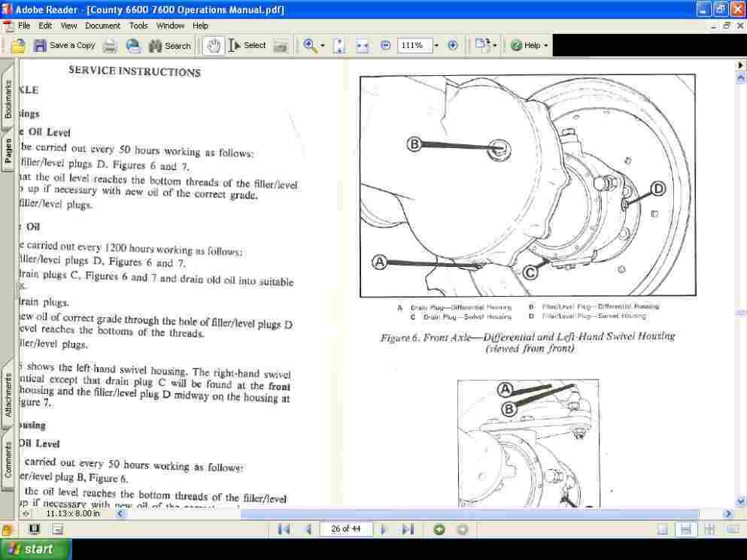Open the Document menu
This screenshot has height=560, width=747.
pos(102,26)
